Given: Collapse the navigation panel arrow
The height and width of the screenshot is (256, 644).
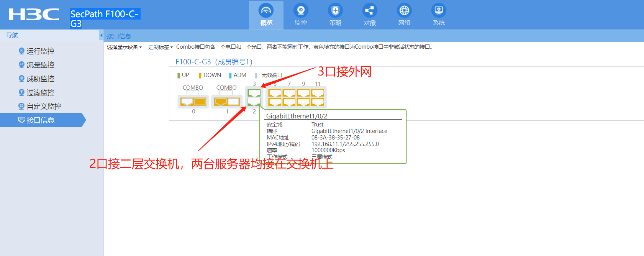Looking at the screenshot, I should 101,35.
